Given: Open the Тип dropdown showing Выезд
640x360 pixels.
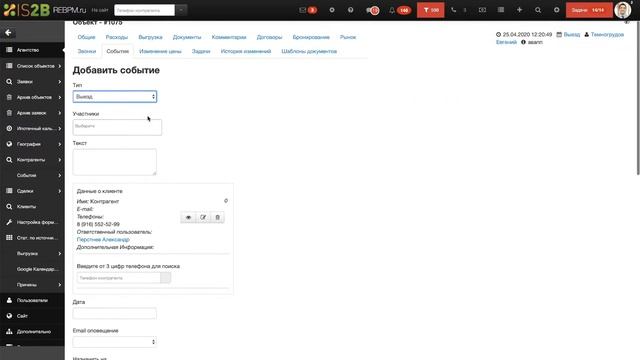Looking at the screenshot, I should tap(115, 97).
